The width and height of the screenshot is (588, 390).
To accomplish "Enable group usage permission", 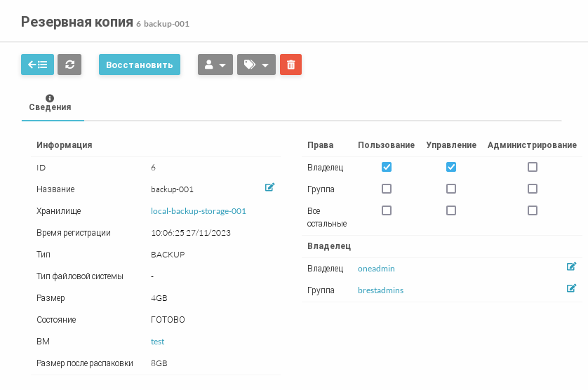I will pos(386,189).
